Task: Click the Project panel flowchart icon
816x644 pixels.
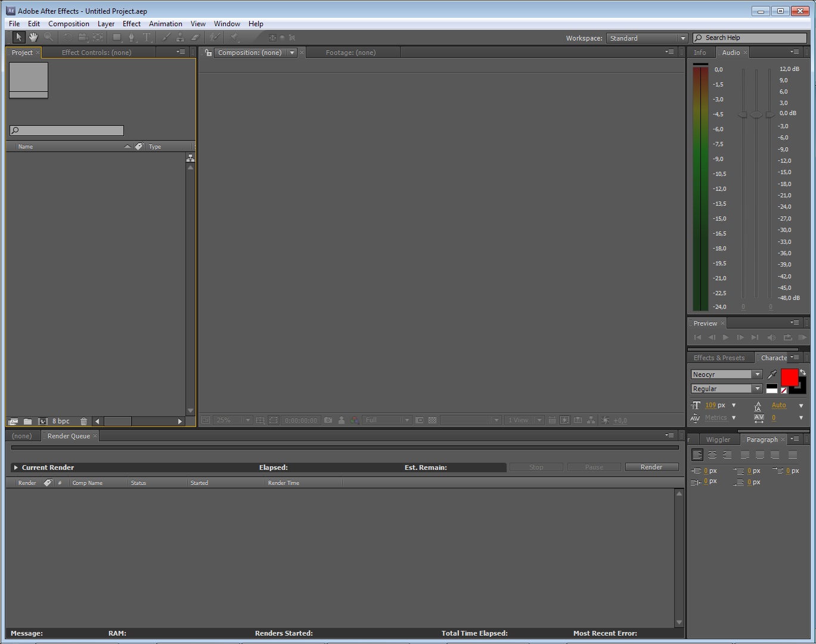Action: click(190, 158)
